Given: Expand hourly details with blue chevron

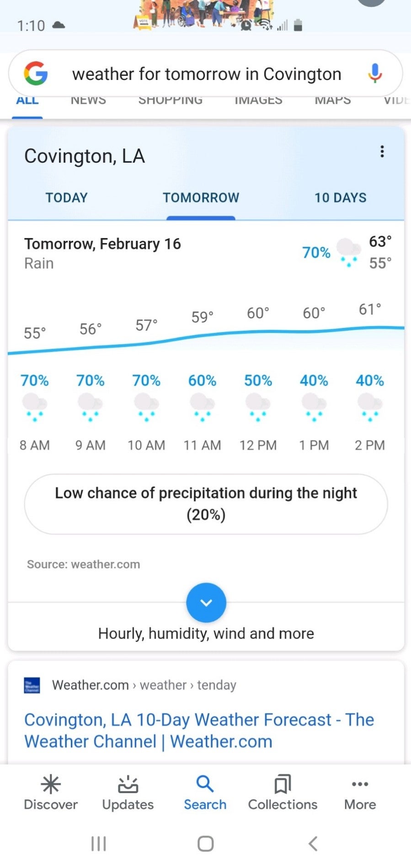Looking at the screenshot, I should point(206,603).
